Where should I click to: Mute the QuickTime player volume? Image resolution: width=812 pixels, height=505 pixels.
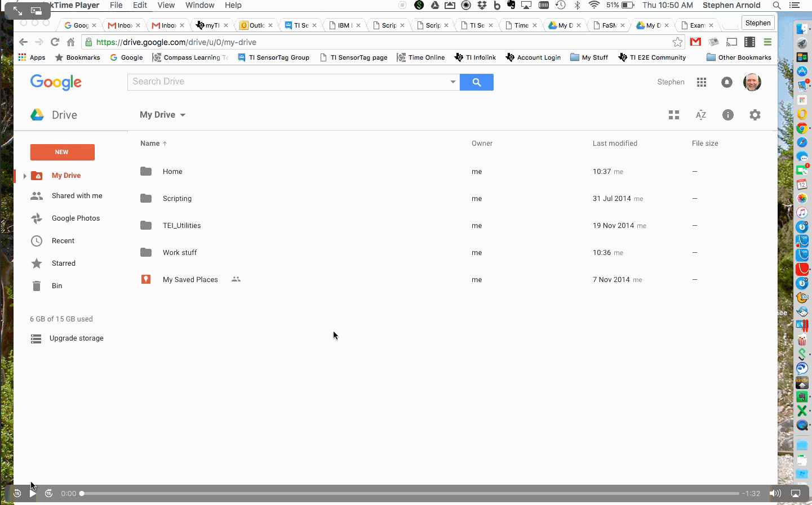(775, 493)
